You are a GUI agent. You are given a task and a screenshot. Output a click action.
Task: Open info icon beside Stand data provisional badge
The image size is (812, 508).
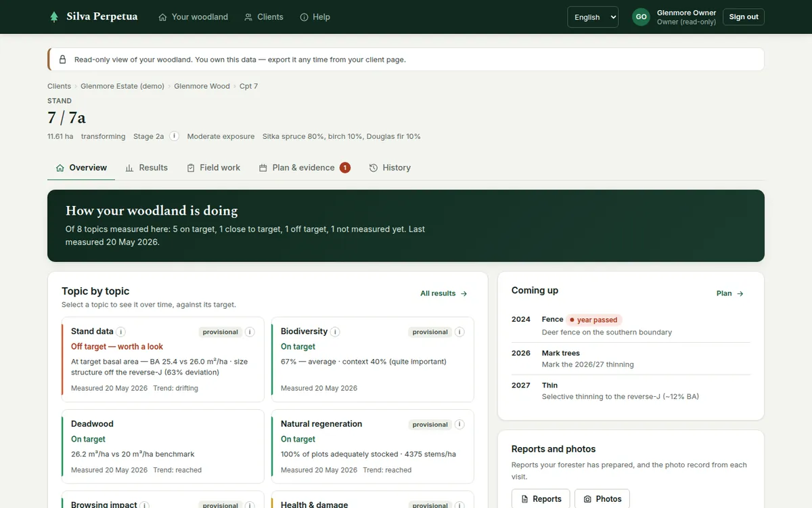250,332
